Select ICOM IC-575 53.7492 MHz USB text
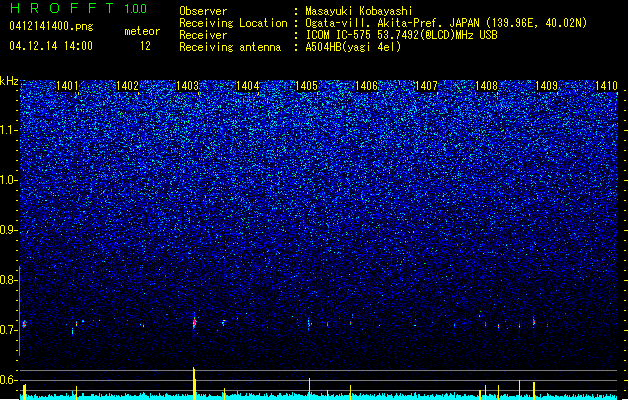The width and height of the screenshot is (629, 400). (x=402, y=35)
